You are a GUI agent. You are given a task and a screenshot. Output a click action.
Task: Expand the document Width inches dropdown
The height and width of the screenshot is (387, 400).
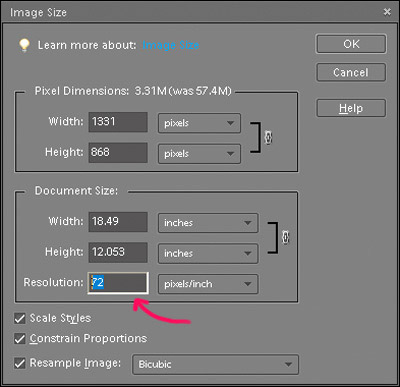208,223
